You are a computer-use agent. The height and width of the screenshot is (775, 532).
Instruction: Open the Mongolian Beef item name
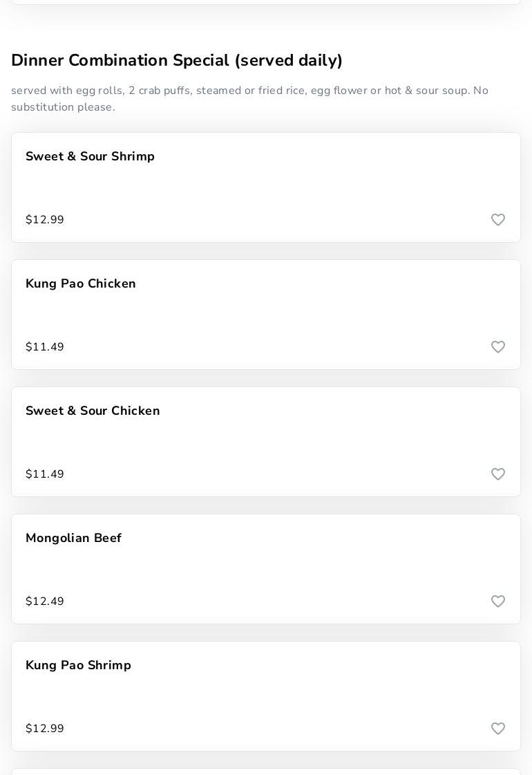pyautogui.click(x=73, y=539)
